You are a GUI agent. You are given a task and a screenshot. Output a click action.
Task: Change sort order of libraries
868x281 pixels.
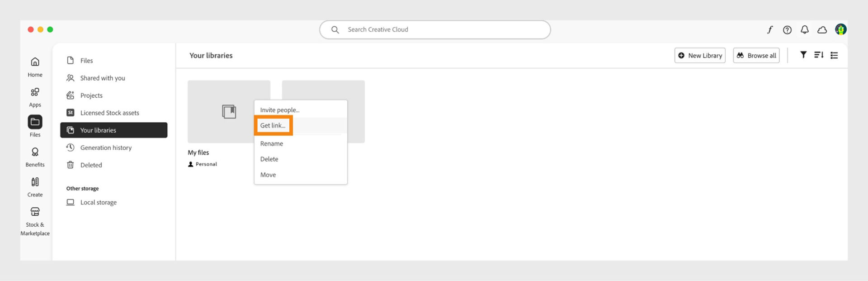819,55
